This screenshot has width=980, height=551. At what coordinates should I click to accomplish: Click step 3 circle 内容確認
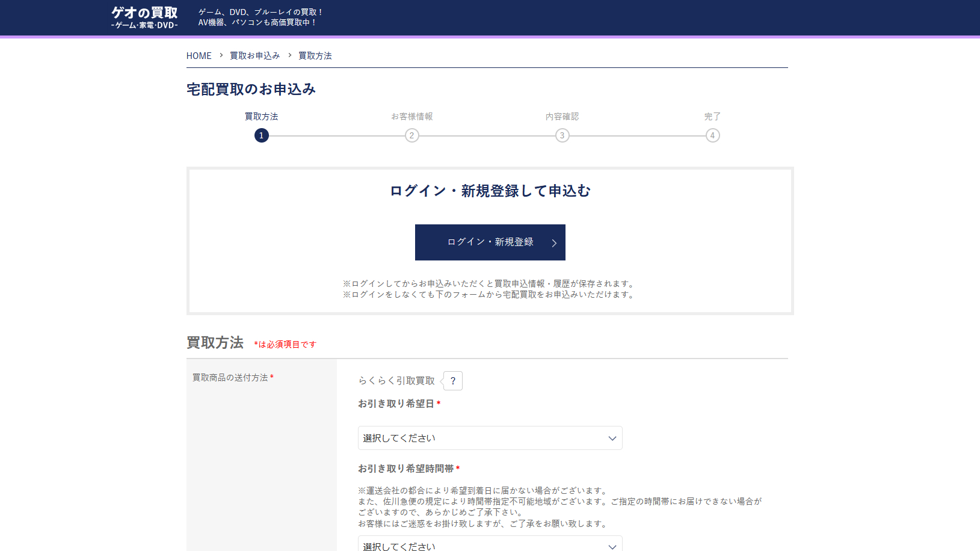(562, 135)
